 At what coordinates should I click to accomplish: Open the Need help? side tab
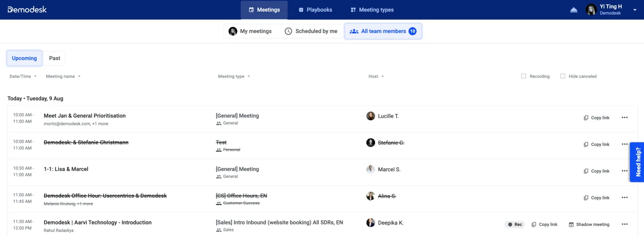pyautogui.click(x=637, y=162)
